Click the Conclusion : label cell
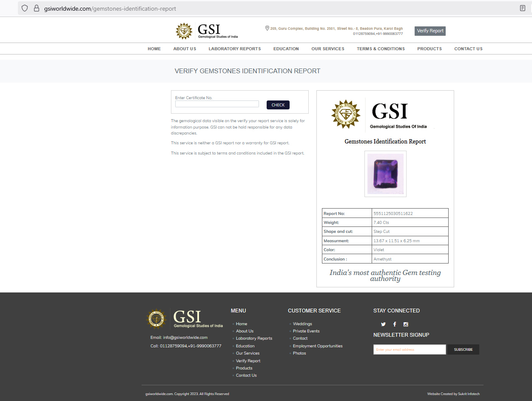 (347, 259)
